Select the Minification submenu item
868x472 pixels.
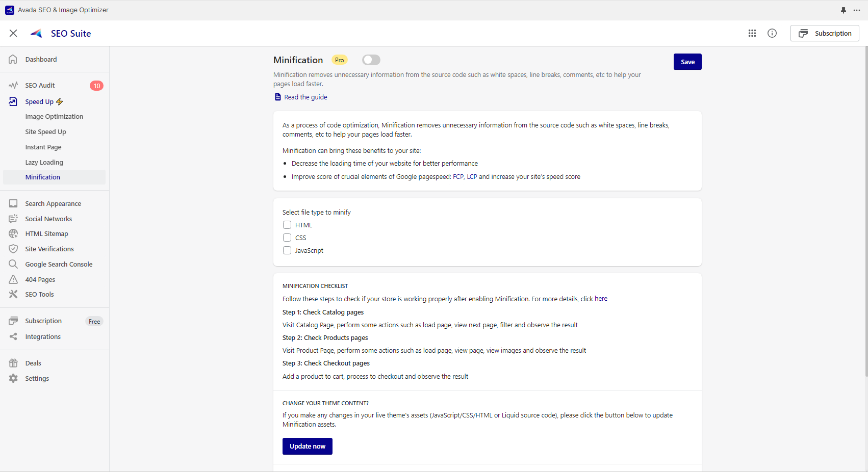click(x=55, y=177)
